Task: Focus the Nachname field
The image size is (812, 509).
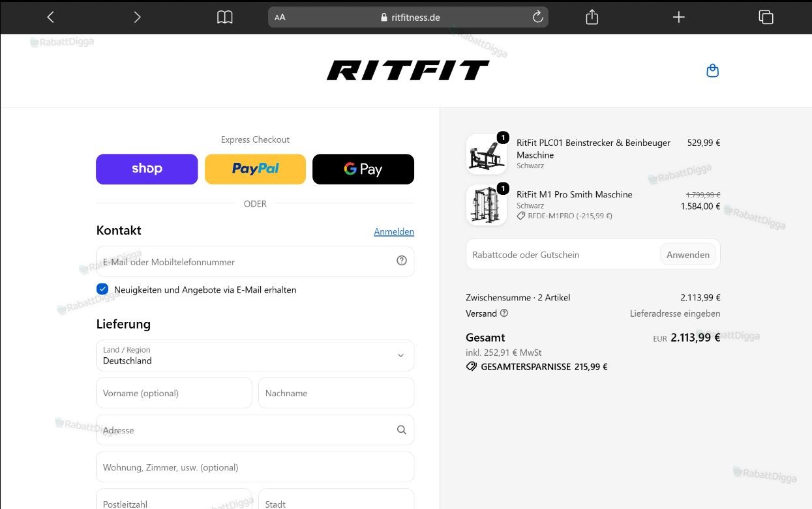Action: click(337, 393)
